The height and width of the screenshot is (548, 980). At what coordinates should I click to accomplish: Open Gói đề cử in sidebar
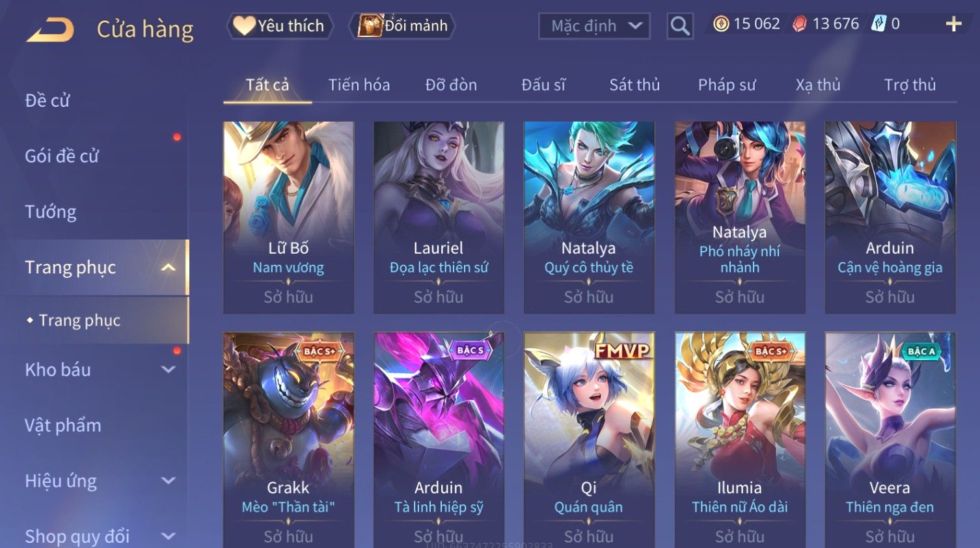click(x=62, y=156)
